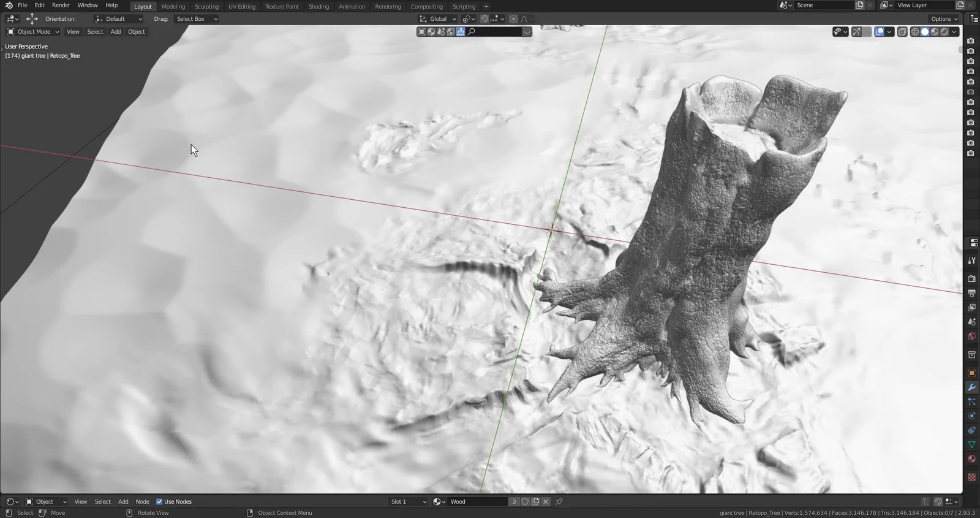Click the new material duplicate icon
Screen dimensions: 980x518
coord(535,501)
